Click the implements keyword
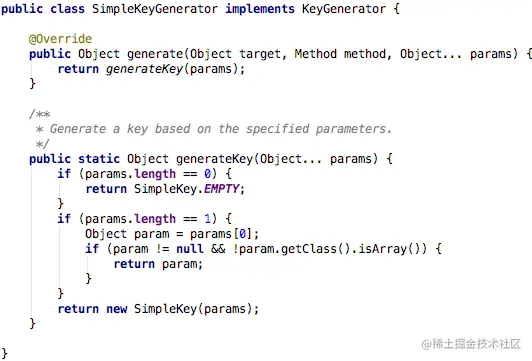 click(x=260, y=8)
